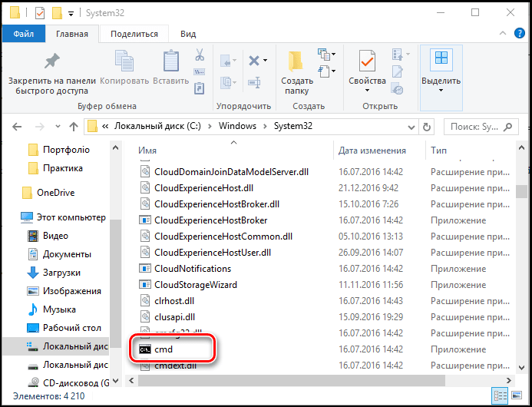
Task: Click the copy-to folder icon
Action: click(226, 82)
